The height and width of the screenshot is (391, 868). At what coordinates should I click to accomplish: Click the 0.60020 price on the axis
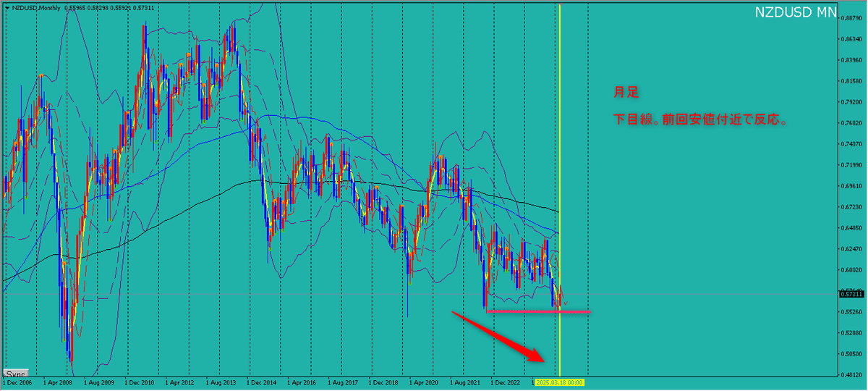click(852, 270)
